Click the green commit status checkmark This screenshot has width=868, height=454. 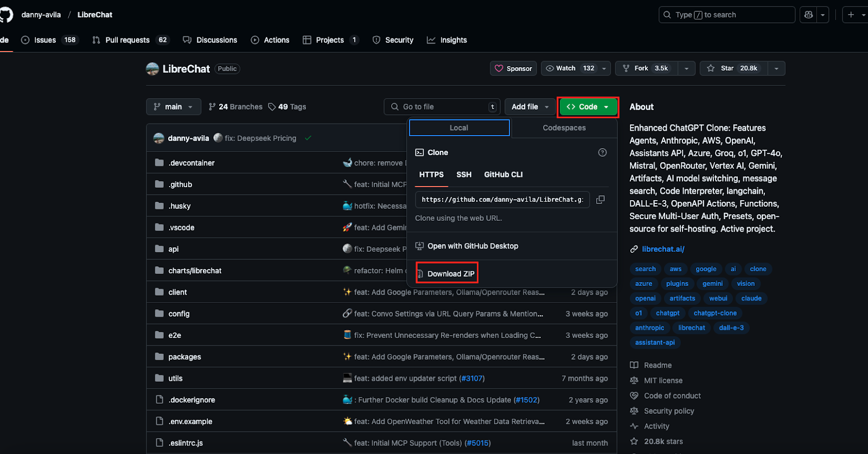(308, 138)
